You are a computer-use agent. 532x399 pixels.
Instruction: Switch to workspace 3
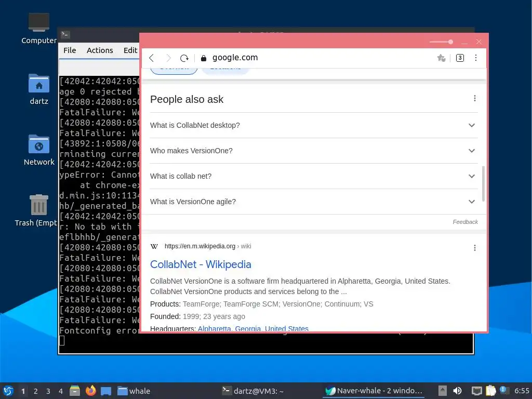click(x=48, y=391)
